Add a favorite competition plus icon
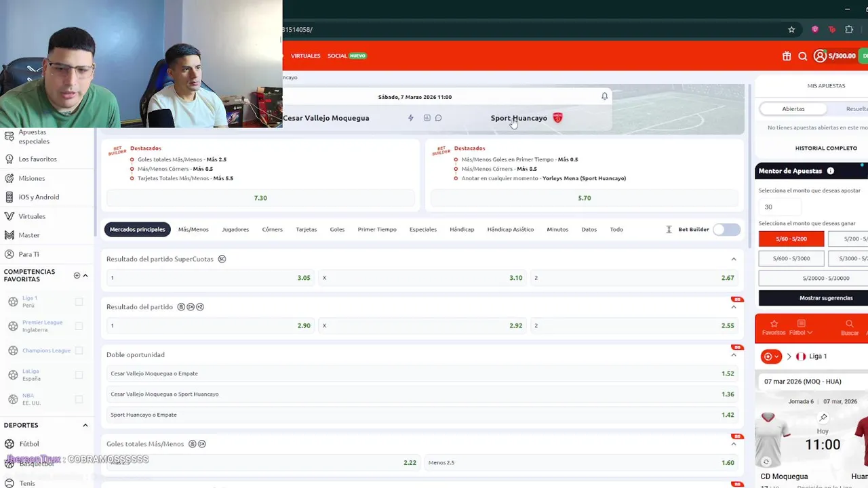Image resolution: width=868 pixels, height=488 pixels. pyautogui.click(x=77, y=275)
